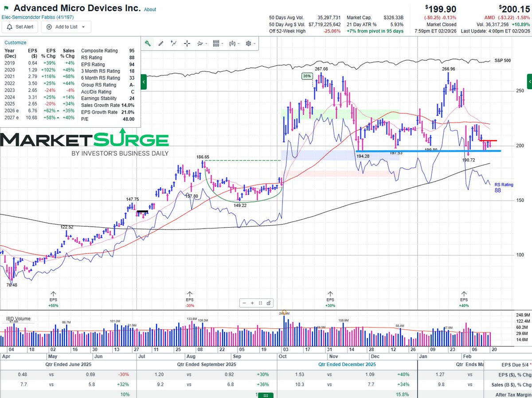Click the P/E value 48.00
Screen dimensions: 532x398
[129, 118]
